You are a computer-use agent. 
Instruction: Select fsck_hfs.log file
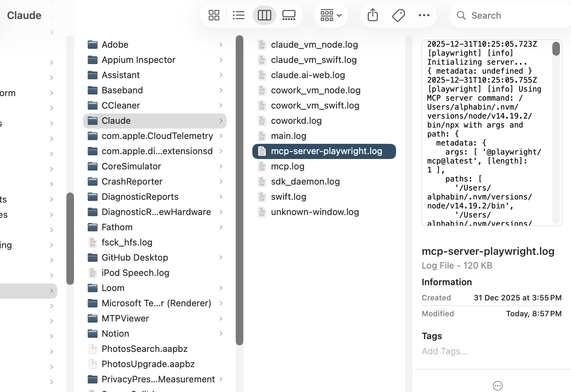click(127, 242)
